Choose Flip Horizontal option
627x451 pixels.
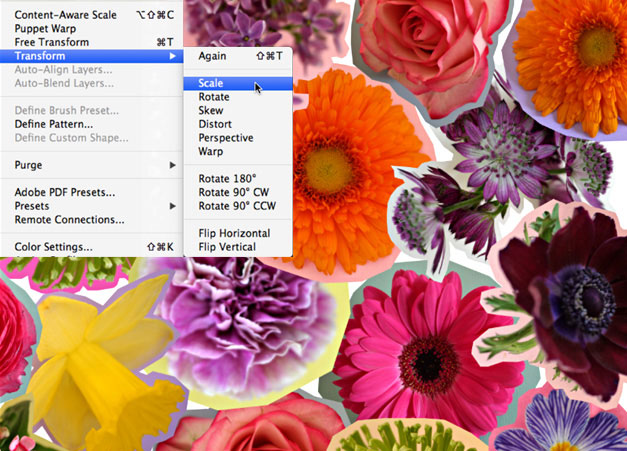[x=238, y=233]
